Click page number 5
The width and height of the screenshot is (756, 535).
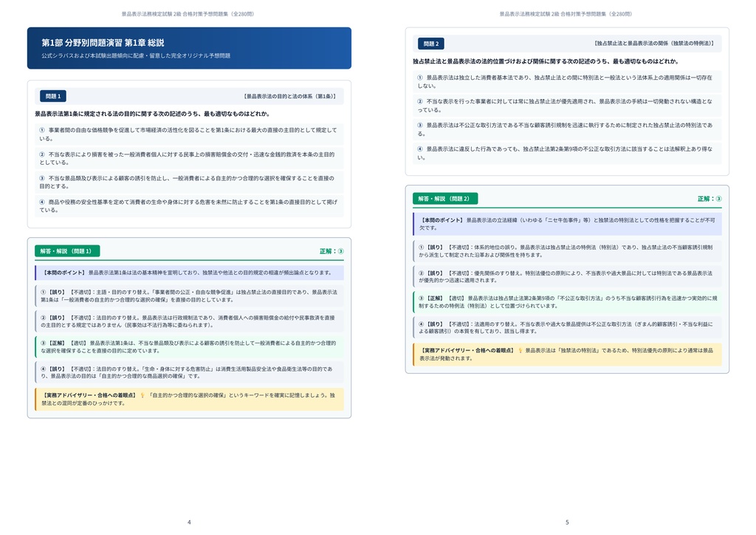click(567, 522)
